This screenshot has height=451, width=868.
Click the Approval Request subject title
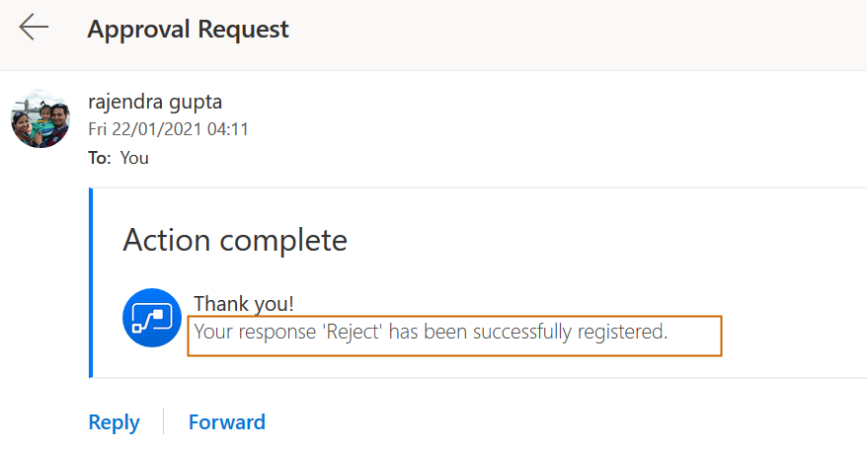tap(188, 29)
